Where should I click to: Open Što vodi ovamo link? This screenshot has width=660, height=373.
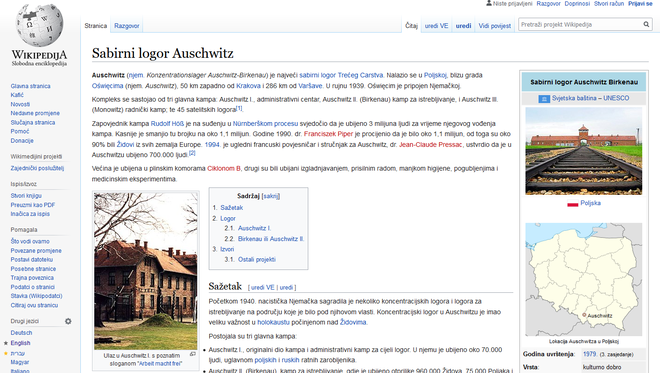(30, 242)
